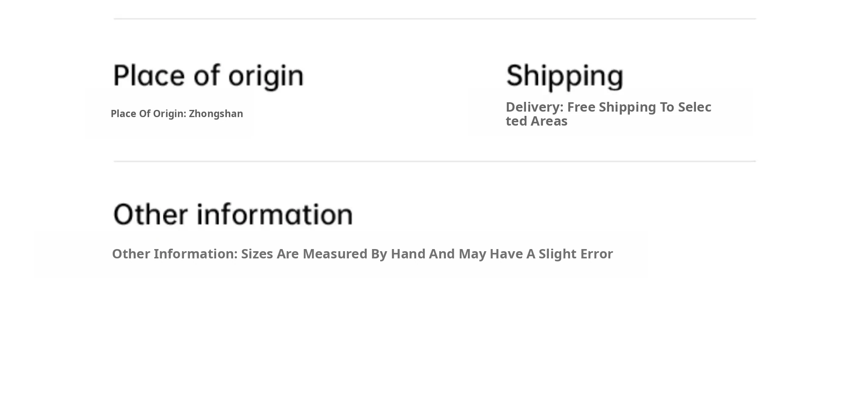Click the 'Place Of Origin:' gray label

tap(148, 114)
